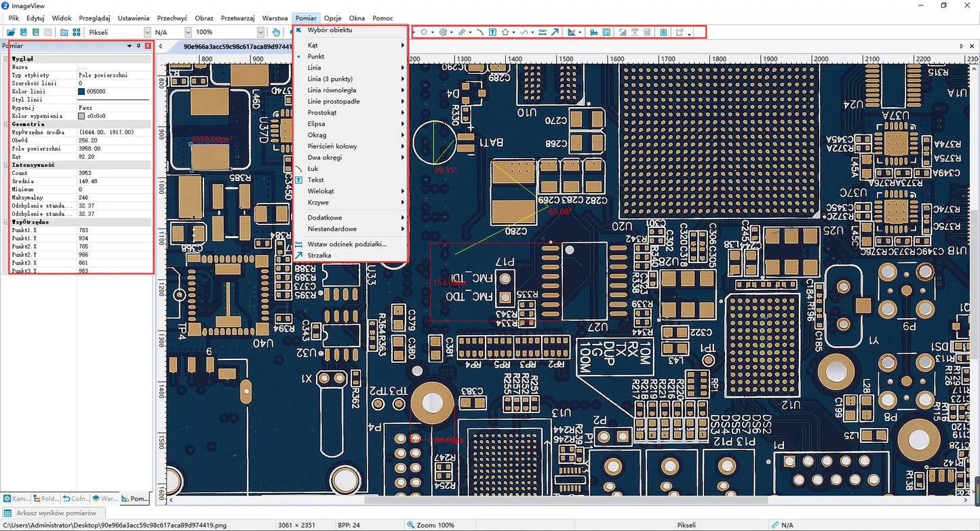Select Wybór obiektu from the Pomiar menu
The width and height of the screenshot is (980, 531).
tap(329, 30)
